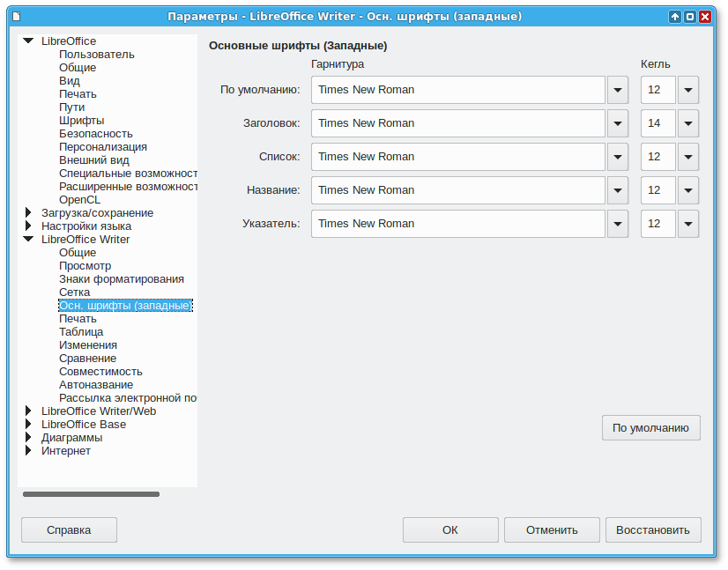Open the Название font name dropdown
The height and width of the screenshot is (570, 728).
point(618,190)
